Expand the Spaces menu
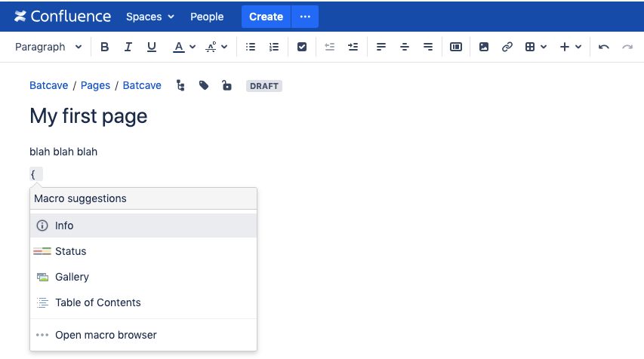The width and height of the screenshot is (644, 359). (x=149, y=17)
